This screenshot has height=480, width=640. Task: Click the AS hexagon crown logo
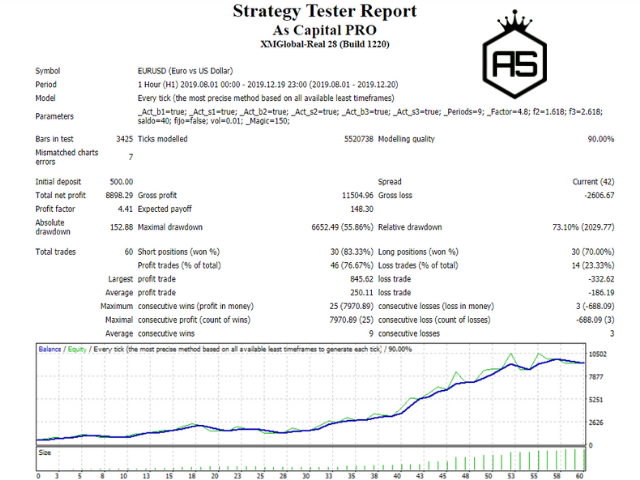point(514,54)
